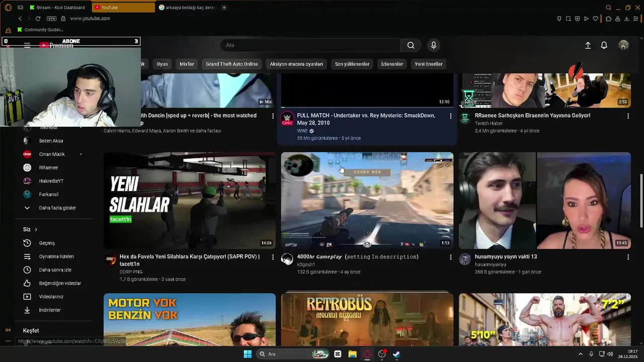Open Sezen Aksu subscription channel
The width and height of the screenshot is (644, 362).
pyautogui.click(x=50, y=141)
